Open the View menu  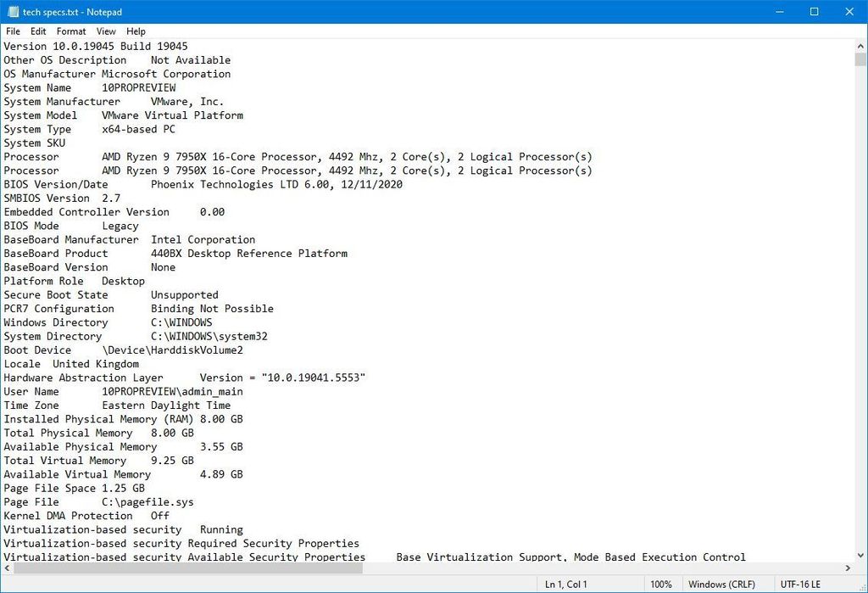[105, 31]
